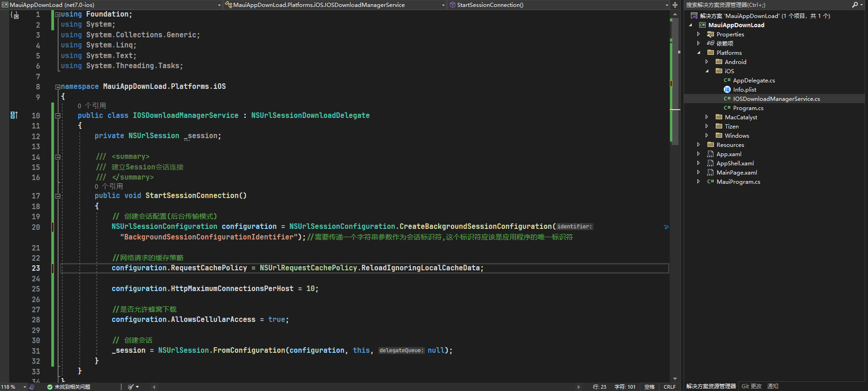The width and height of the screenshot is (868, 391).
Task: Collapse the iOS folder node
Action: (x=707, y=71)
